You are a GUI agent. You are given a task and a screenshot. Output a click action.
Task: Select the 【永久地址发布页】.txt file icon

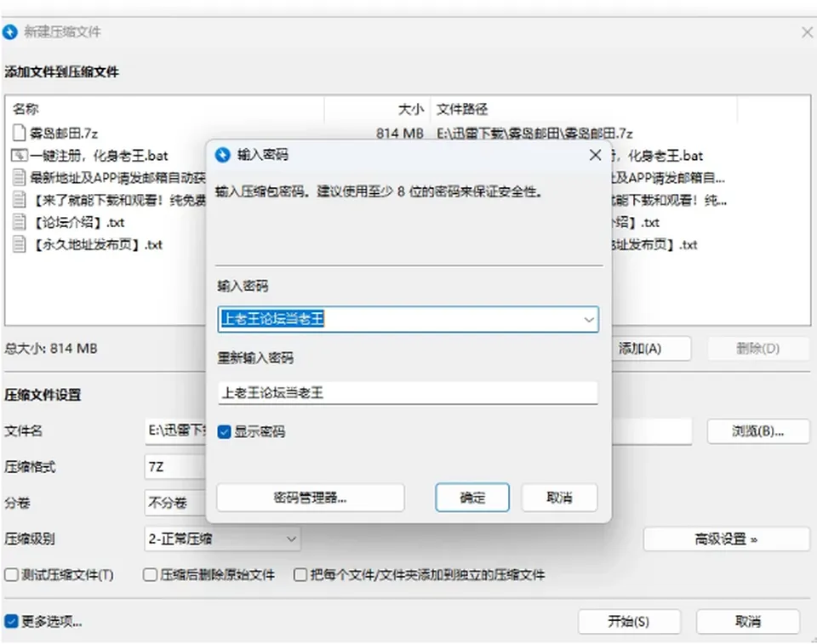pos(20,244)
